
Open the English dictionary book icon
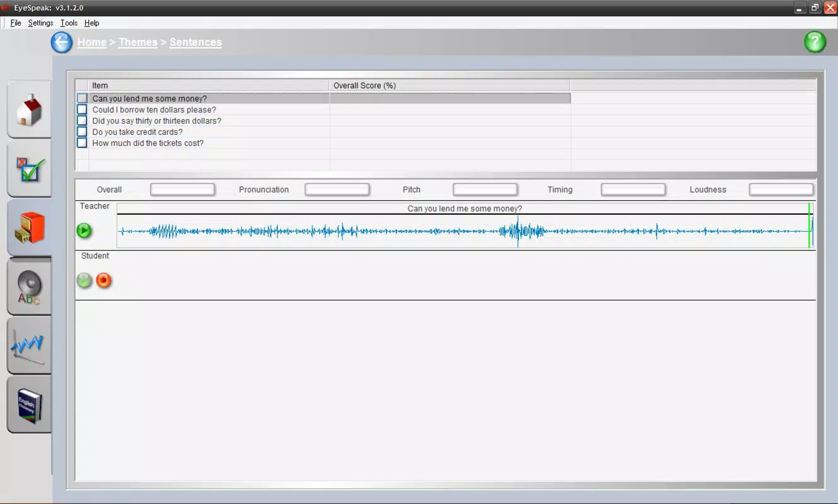click(x=29, y=405)
